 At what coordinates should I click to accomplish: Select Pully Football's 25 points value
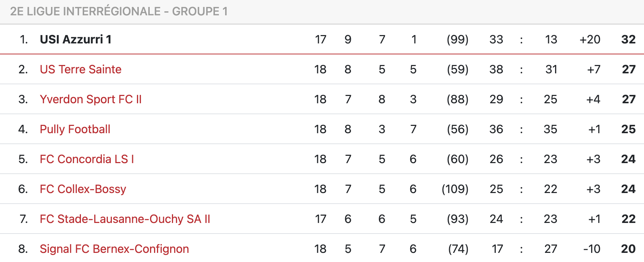[628, 129]
